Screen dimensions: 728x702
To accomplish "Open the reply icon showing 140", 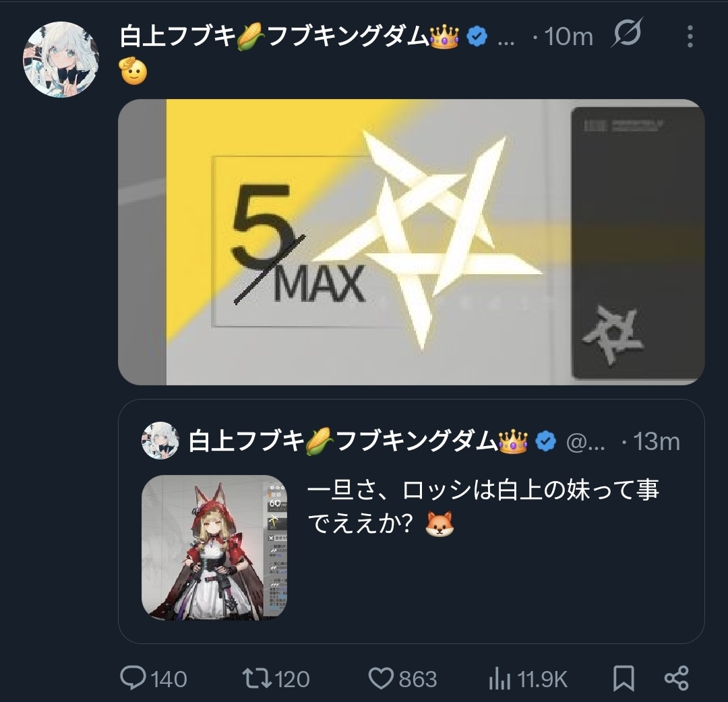I will [153, 679].
